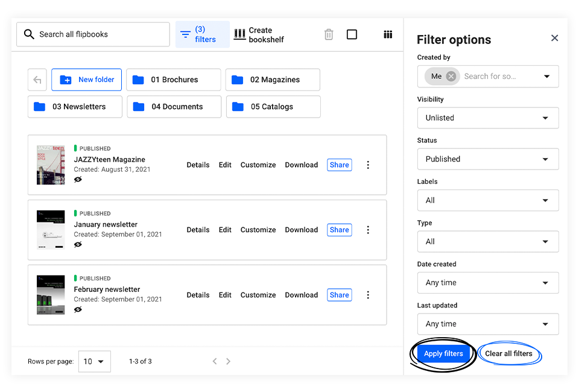Go to the previous page arrow
Image resolution: width=579 pixels, height=392 pixels.
click(215, 361)
